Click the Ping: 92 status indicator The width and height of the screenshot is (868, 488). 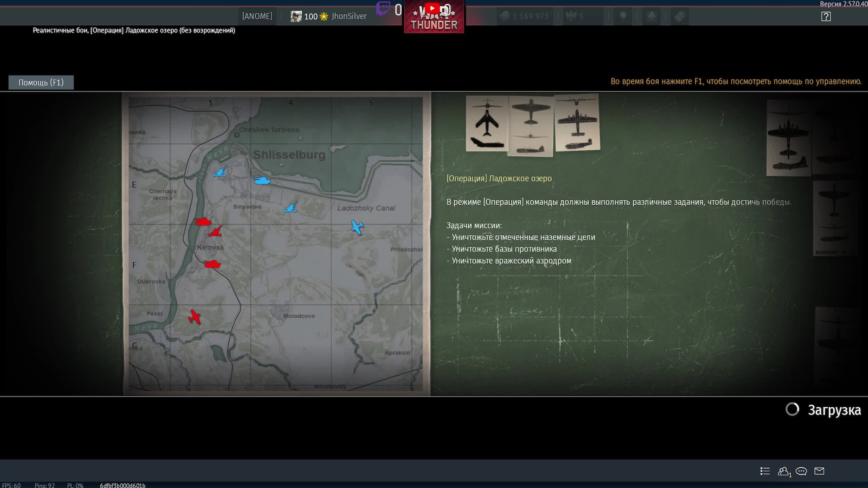coord(44,485)
